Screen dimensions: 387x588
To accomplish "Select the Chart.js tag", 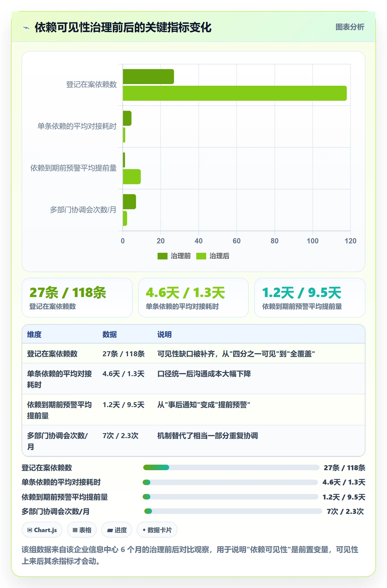I will [42, 530].
